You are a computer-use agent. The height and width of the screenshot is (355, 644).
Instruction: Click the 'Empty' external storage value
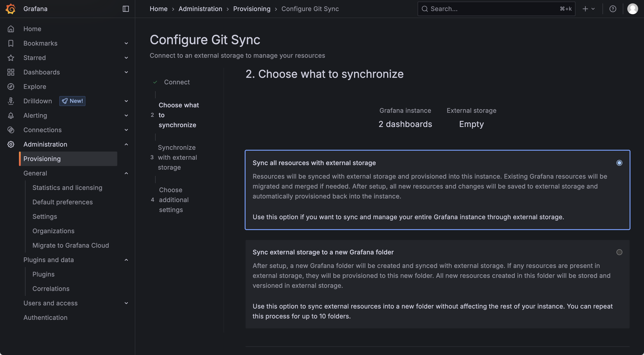pos(471,124)
